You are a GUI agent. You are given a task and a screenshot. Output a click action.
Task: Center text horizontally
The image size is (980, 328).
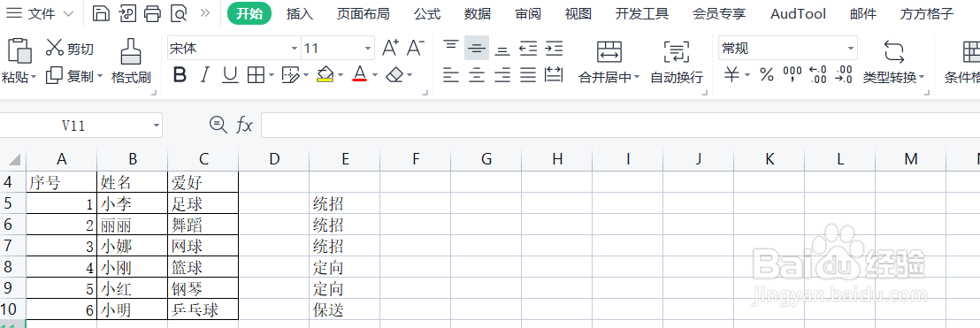(x=477, y=76)
